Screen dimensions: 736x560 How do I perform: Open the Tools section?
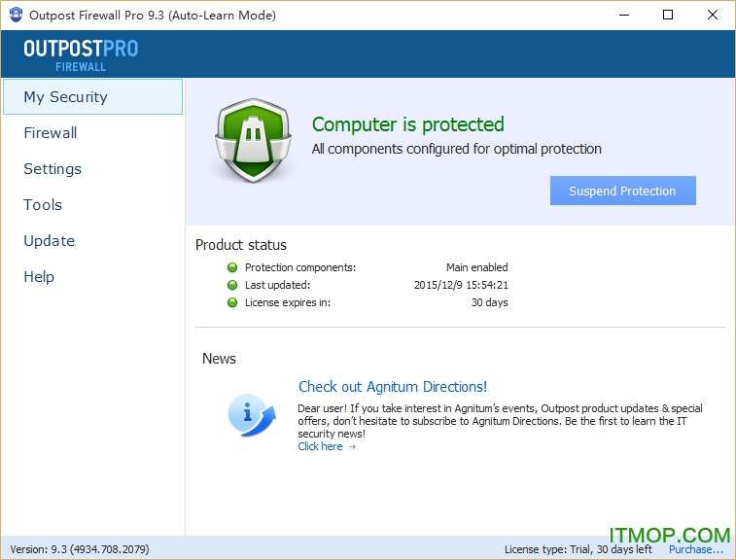click(x=43, y=205)
